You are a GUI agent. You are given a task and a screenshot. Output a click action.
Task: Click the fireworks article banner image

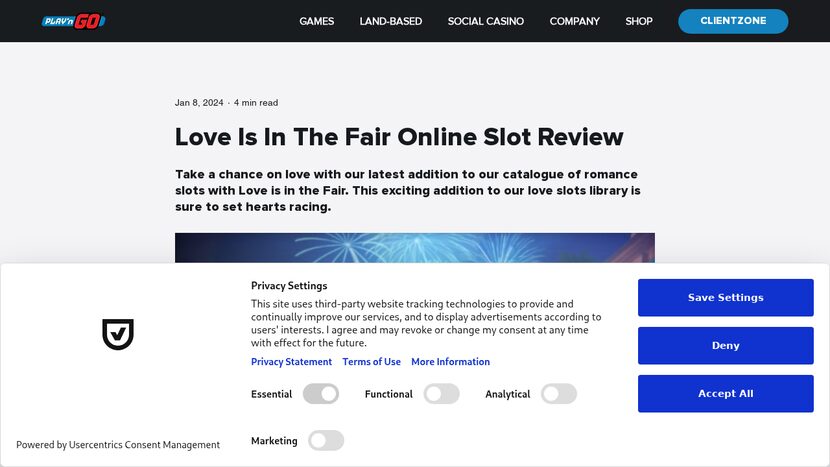[414, 248]
